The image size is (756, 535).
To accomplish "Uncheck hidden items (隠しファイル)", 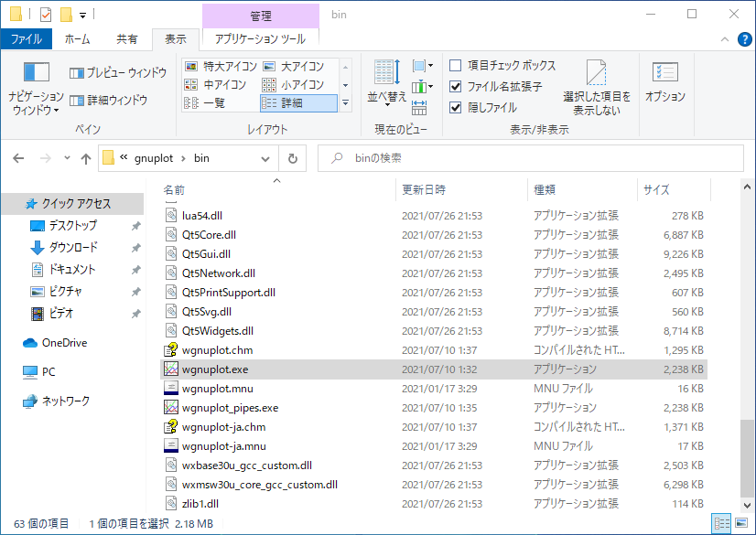I will coord(482,107).
